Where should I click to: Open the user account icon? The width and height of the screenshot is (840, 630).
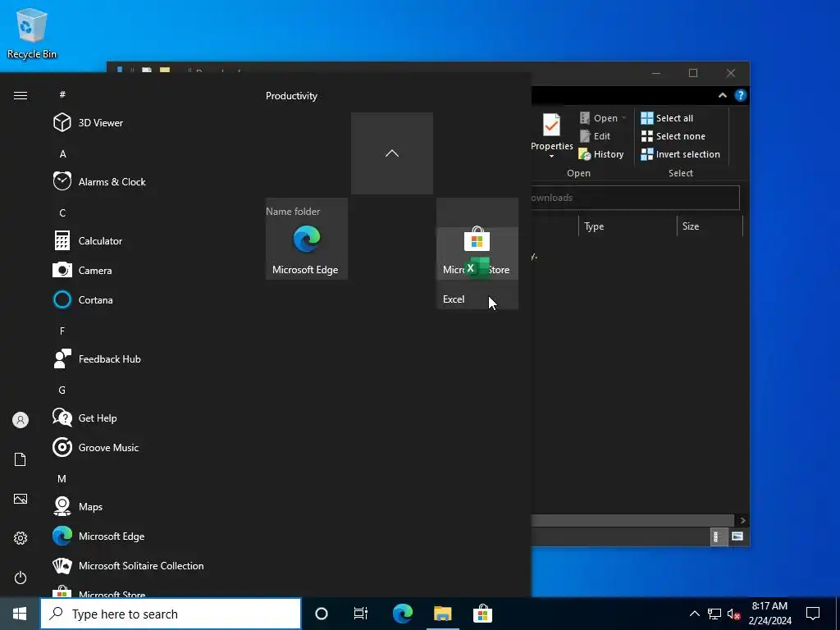point(21,420)
